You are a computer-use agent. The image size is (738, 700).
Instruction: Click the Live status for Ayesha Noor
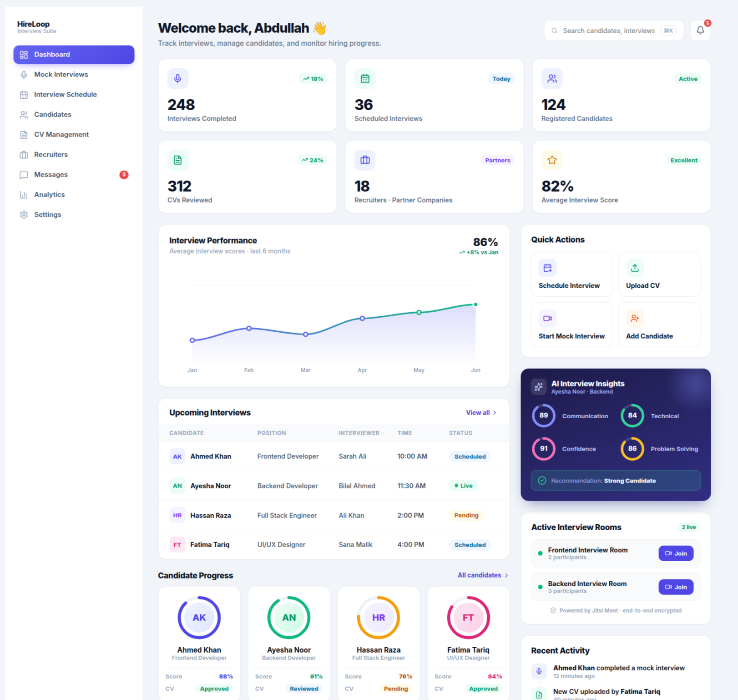pos(463,486)
